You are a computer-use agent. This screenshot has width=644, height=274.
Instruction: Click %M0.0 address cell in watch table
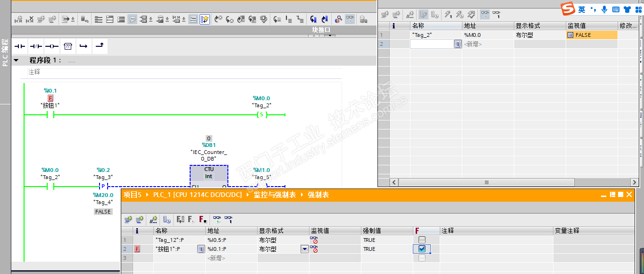click(x=488, y=35)
